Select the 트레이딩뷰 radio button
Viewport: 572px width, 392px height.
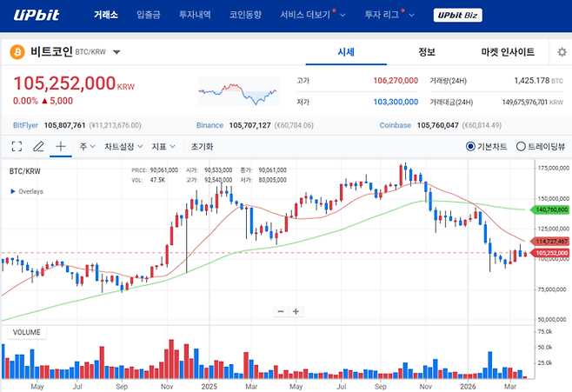coord(522,147)
